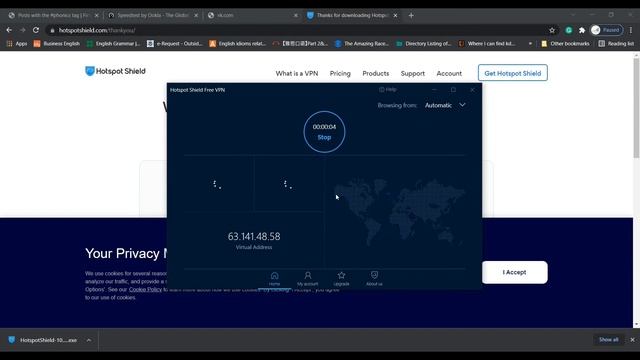Open the Chrome extensions puzzle icon

click(582, 30)
